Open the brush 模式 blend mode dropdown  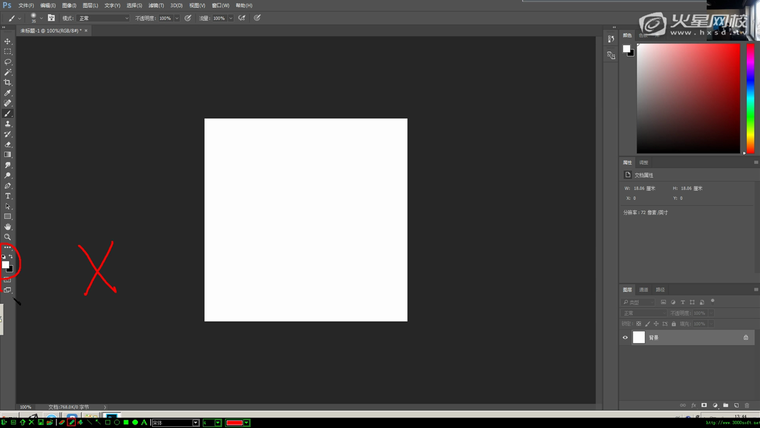[103, 18]
